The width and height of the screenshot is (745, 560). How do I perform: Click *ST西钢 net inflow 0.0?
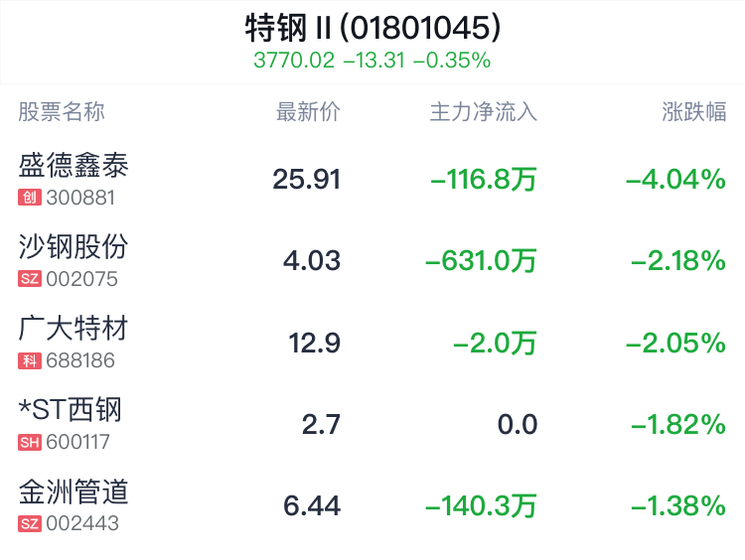(x=518, y=424)
